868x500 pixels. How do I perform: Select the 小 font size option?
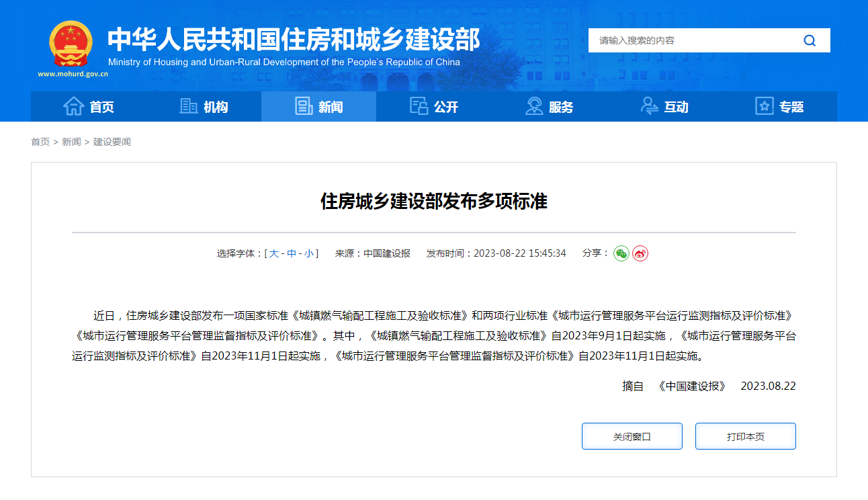click(309, 253)
